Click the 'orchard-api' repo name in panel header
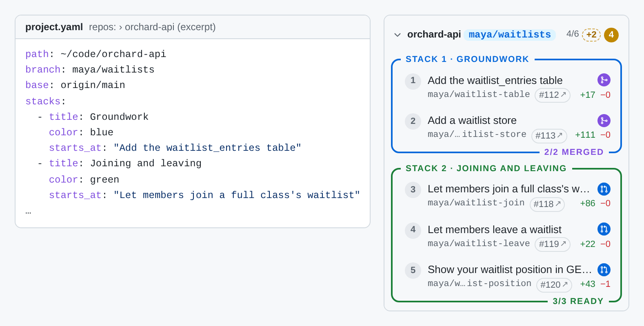 click(x=434, y=34)
